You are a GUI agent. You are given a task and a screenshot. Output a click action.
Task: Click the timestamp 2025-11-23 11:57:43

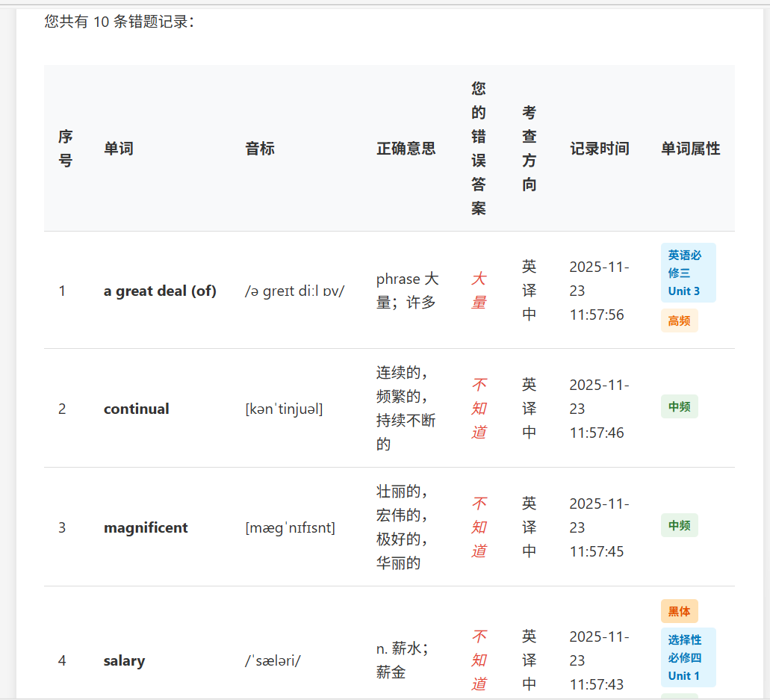(599, 660)
